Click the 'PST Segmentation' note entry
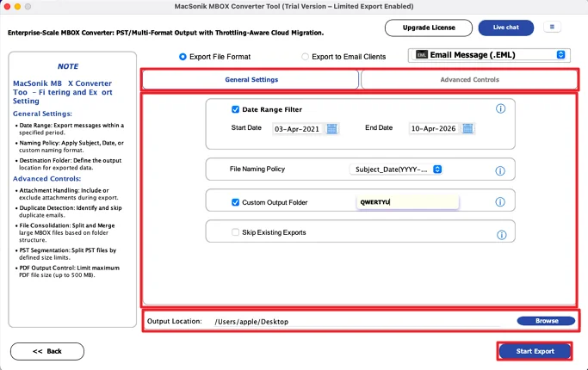The image size is (588, 370). (x=67, y=254)
